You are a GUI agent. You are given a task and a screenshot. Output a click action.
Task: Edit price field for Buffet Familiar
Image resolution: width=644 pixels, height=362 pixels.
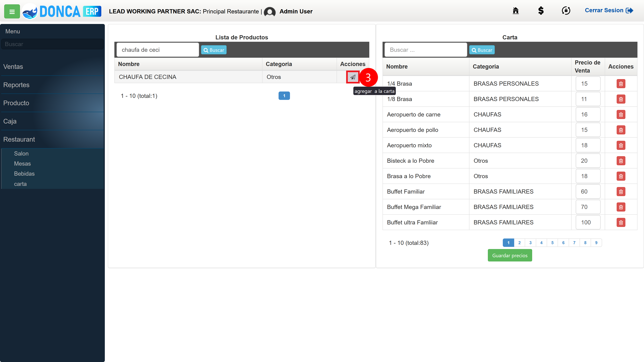[588, 192]
